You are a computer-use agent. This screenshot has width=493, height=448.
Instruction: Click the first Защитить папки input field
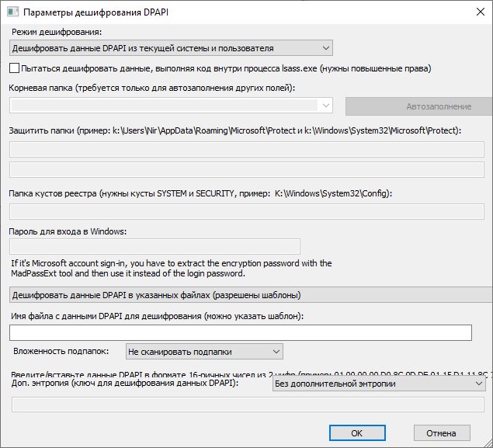[x=247, y=149]
